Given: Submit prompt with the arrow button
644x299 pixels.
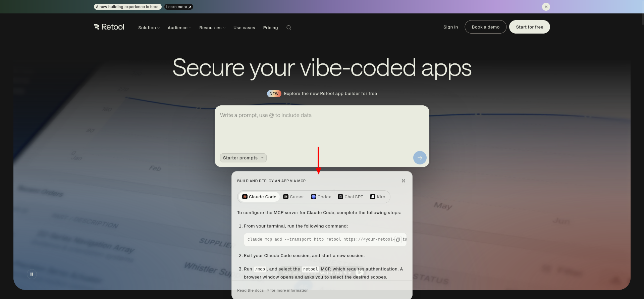Looking at the screenshot, I should click(x=420, y=158).
